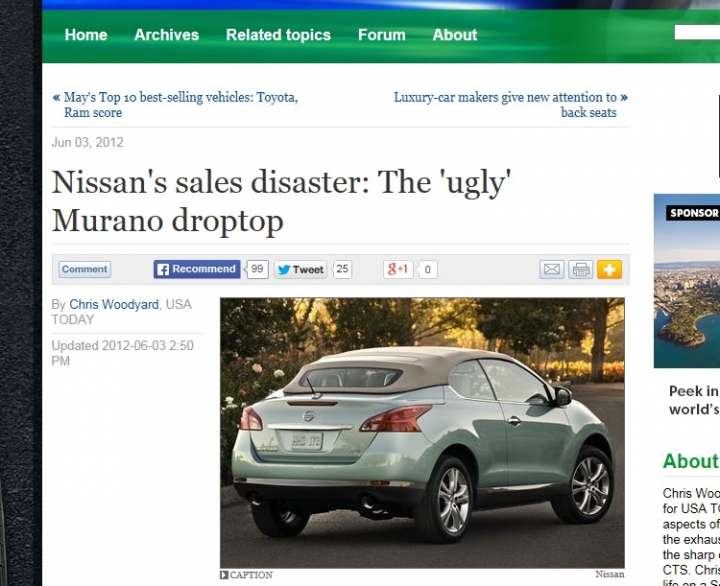Click the Google +1 button
The width and height of the screenshot is (720, 586).
(x=398, y=270)
